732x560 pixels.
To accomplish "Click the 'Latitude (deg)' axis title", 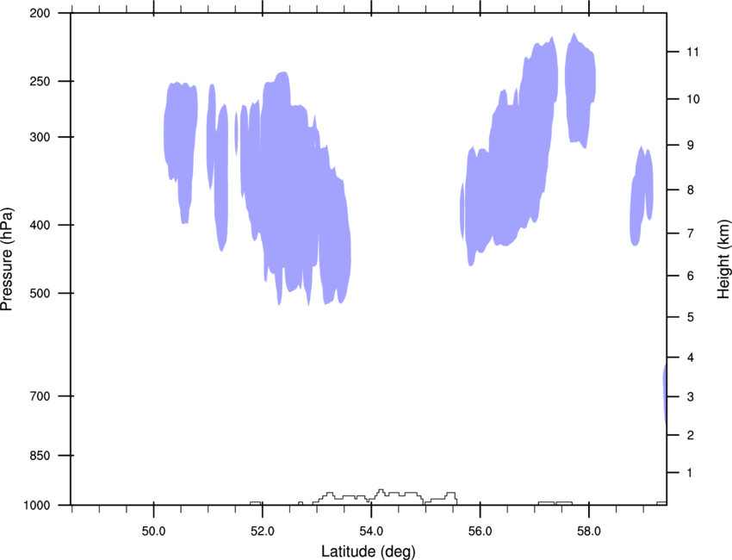I will tap(368, 551).
